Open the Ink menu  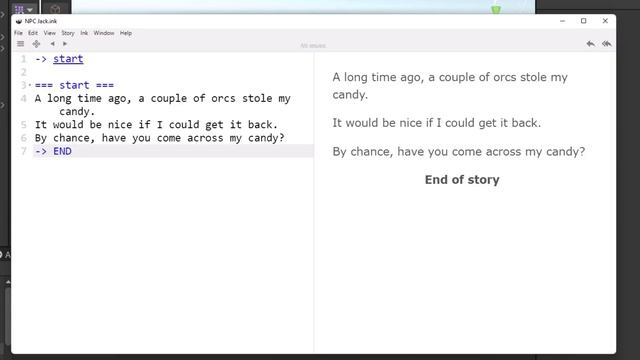point(84,33)
